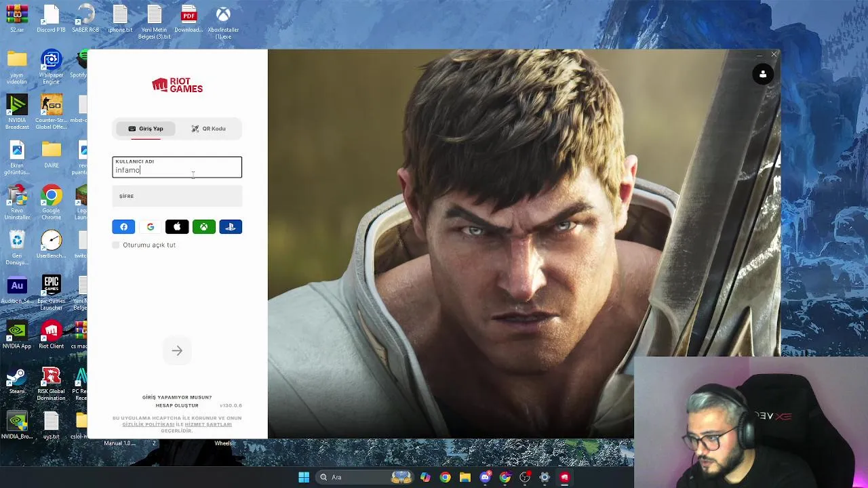868x488 pixels.
Task: Select the Download PDF desktop file
Action: point(189,20)
